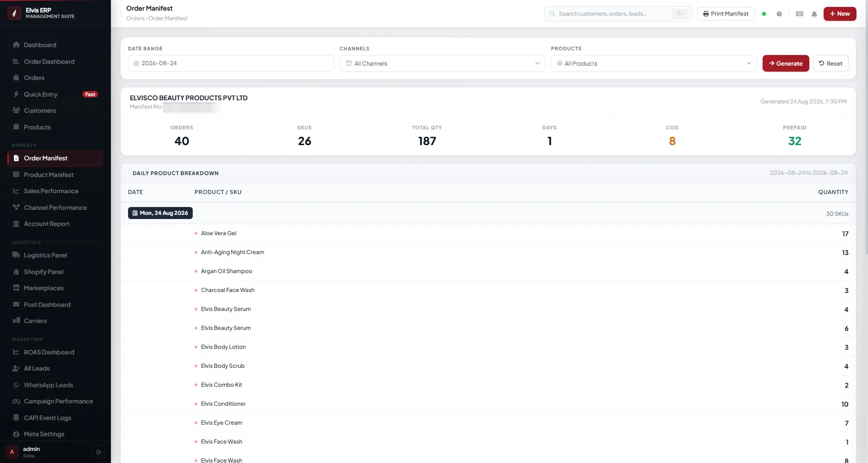The height and width of the screenshot is (463, 868).
Task: Open the Order Manifest sidebar item
Action: tap(55, 158)
